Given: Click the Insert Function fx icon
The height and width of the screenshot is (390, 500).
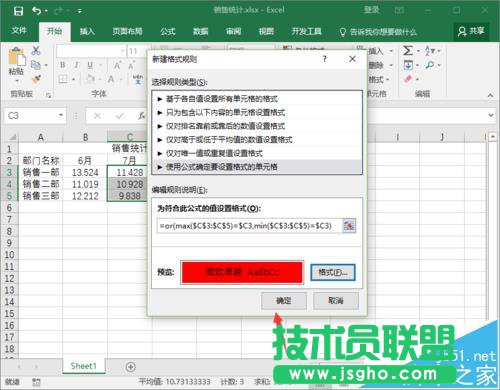Looking at the screenshot, I should click(142, 116).
